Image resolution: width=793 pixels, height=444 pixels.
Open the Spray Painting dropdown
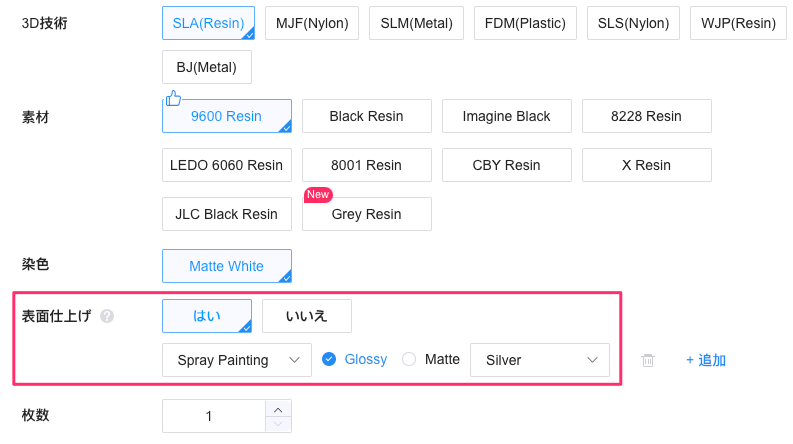236,360
